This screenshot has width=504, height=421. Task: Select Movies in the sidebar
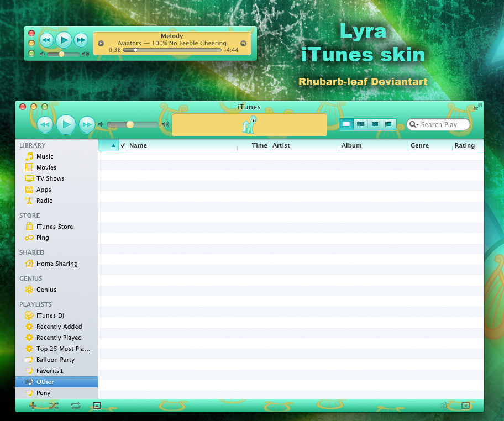pos(46,167)
